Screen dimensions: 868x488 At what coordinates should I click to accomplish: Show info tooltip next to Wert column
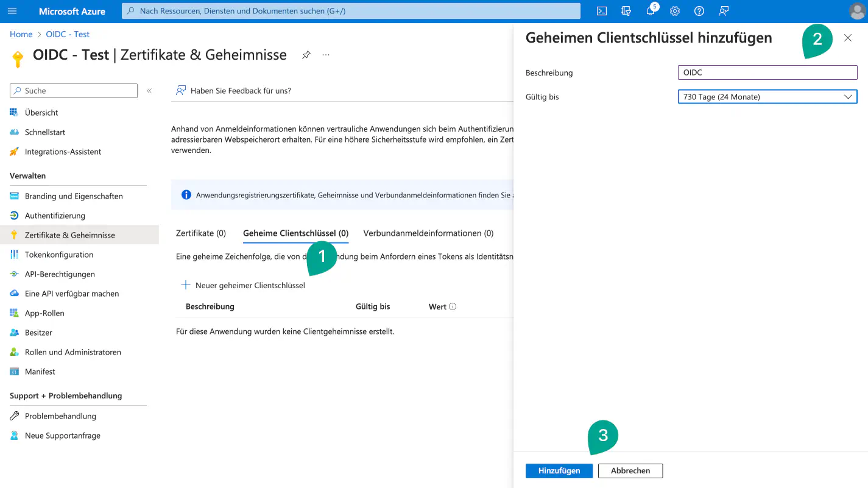point(453,307)
